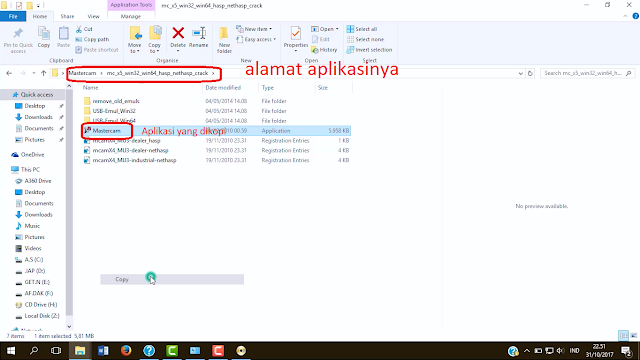Create a New folder
This screenshot has width=640, height=360.
224,40
